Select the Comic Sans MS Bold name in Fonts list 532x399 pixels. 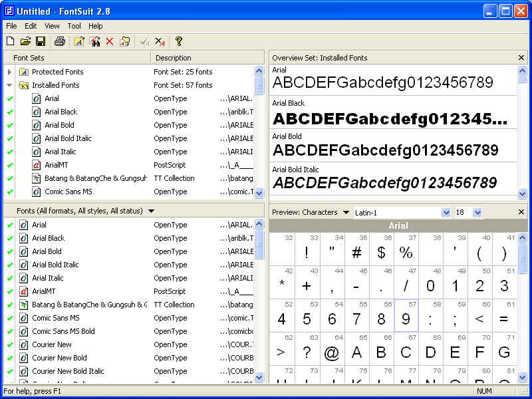tap(63, 331)
